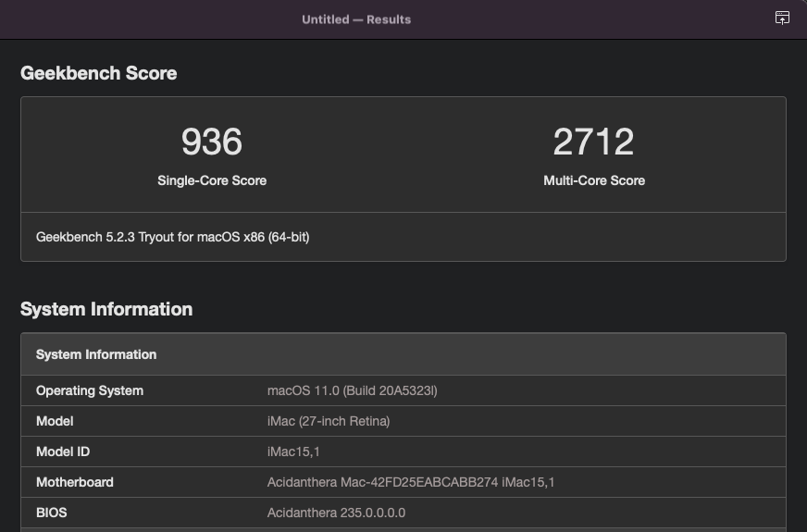Click the Model ID row label
This screenshot has height=532, width=807.
pyautogui.click(x=63, y=452)
